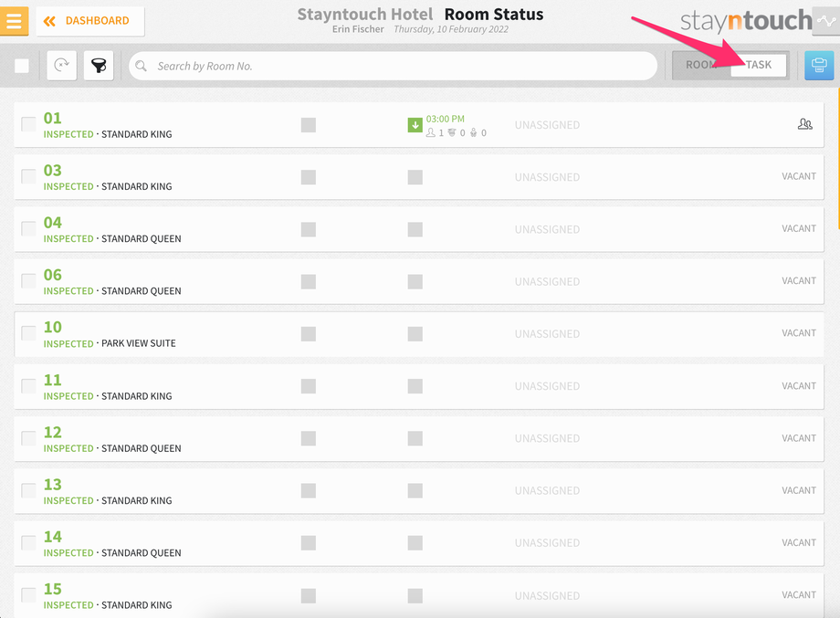Viewport: 840px width, 618px height.
Task: Open room number 14
Action: [53, 537]
